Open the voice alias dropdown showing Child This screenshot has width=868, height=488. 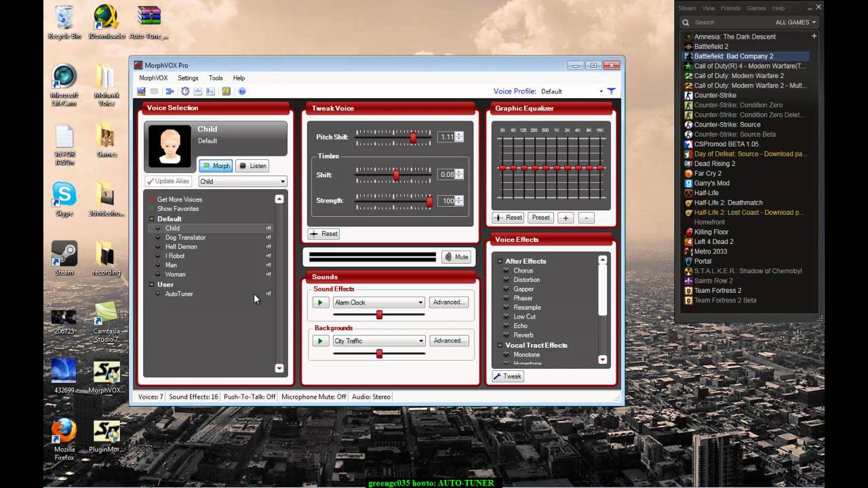click(x=243, y=182)
